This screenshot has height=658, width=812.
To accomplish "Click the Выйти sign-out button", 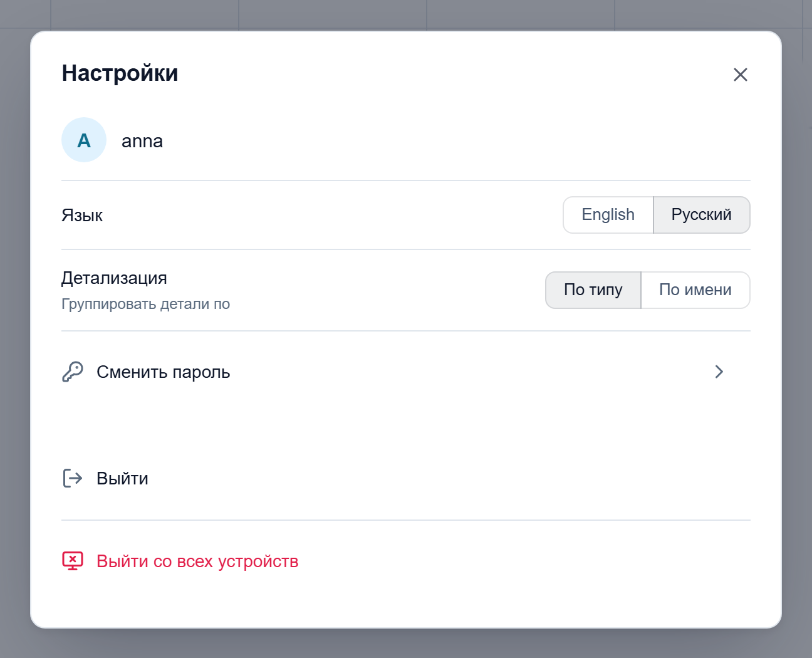I will click(406, 478).
